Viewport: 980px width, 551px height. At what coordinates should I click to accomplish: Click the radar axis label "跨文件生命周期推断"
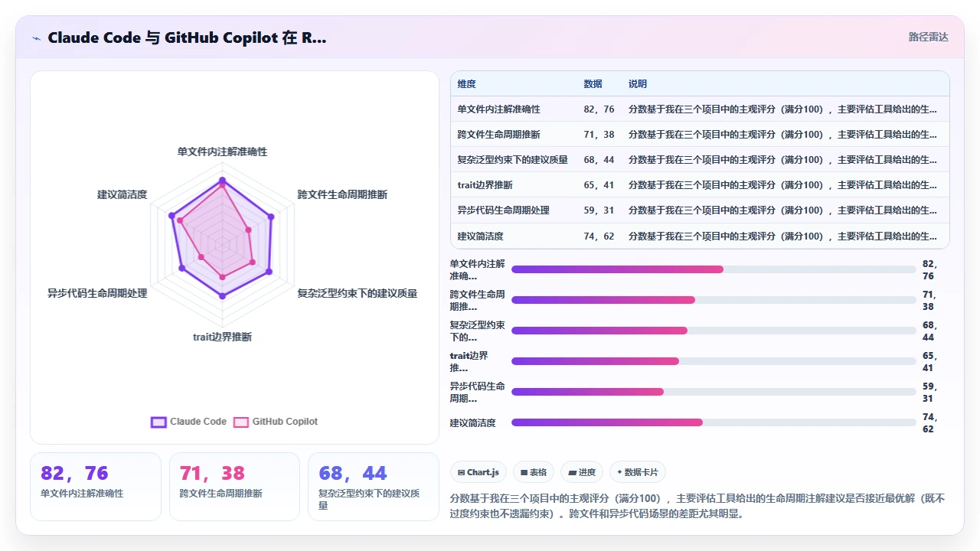tap(342, 194)
